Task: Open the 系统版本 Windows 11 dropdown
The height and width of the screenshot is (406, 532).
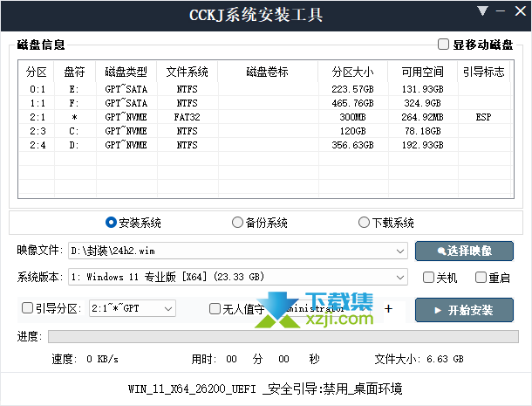Action: coord(399,278)
